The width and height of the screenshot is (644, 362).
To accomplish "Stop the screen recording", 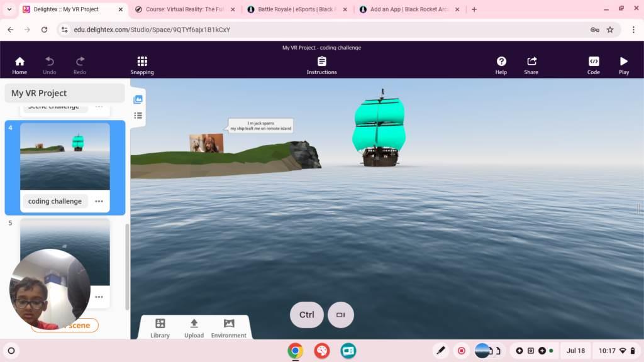I will coord(461,351).
